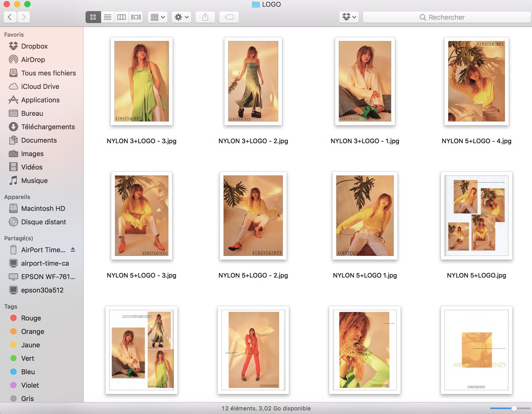Go forward in Finder history
Image resolution: width=532 pixels, height=414 pixels.
23,17
